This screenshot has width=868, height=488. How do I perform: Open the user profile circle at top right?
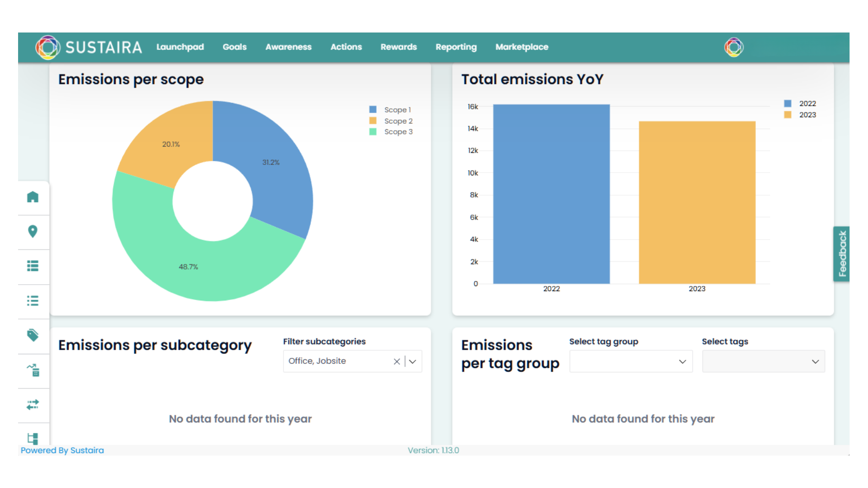734,47
